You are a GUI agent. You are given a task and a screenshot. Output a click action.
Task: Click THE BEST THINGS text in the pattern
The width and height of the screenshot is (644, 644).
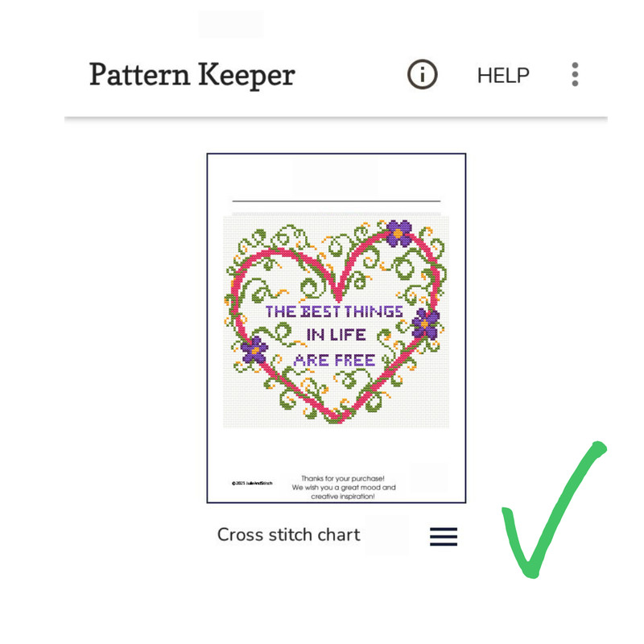pos(334,312)
